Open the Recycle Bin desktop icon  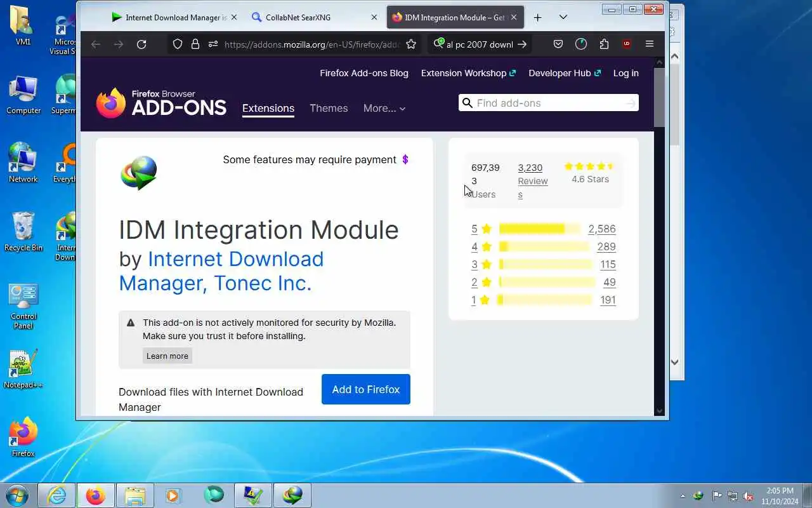pos(23,231)
